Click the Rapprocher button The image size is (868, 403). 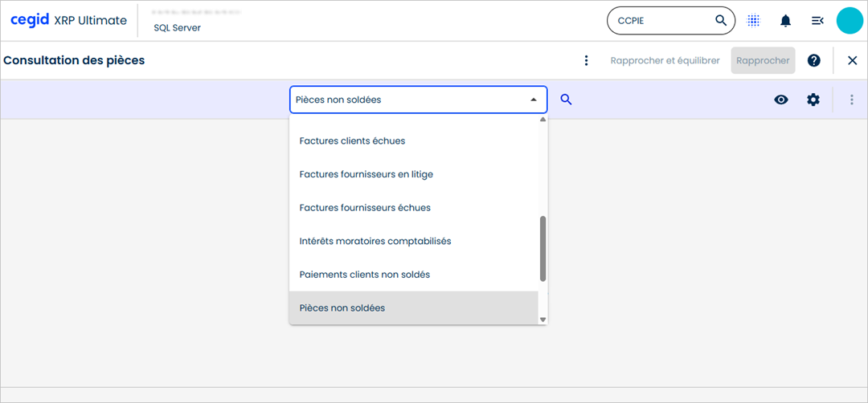pos(763,60)
